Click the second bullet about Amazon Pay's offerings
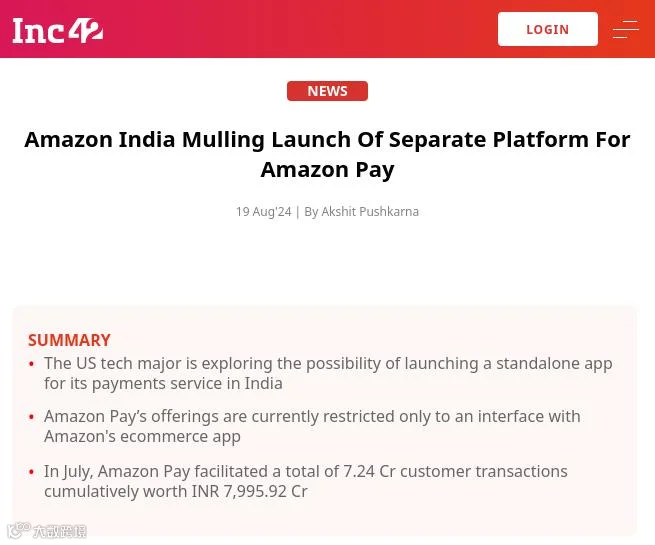This screenshot has height=545, width=655. (312, 426)
